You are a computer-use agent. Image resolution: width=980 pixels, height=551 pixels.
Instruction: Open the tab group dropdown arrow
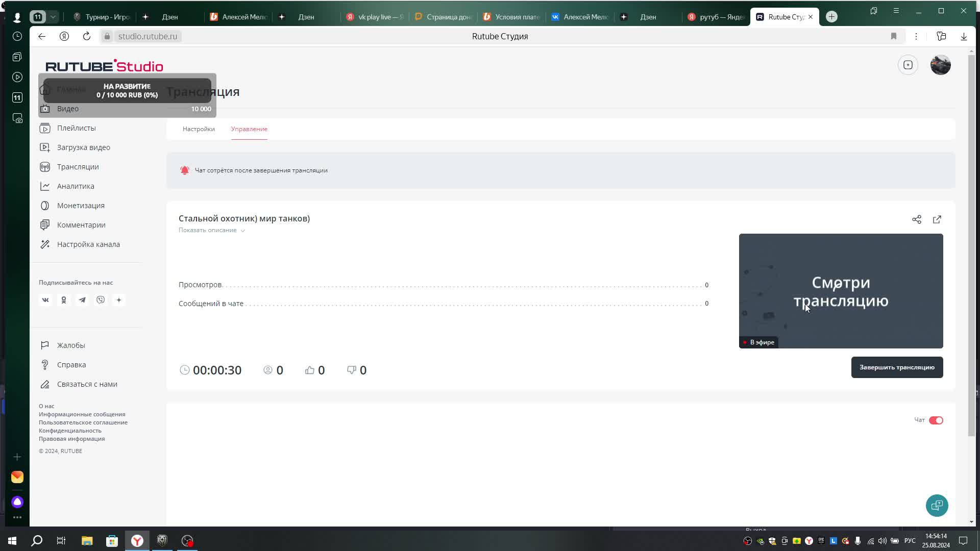tap(53, 17)
